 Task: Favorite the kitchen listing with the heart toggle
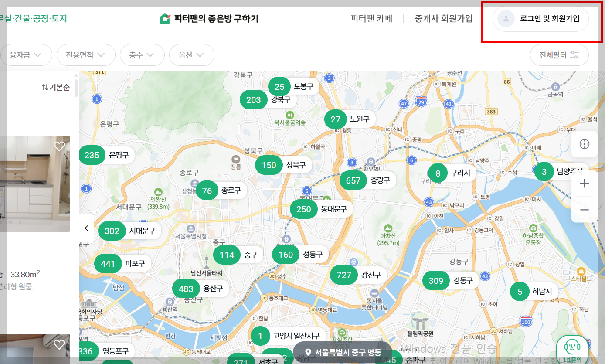click(x=59, y=146)
